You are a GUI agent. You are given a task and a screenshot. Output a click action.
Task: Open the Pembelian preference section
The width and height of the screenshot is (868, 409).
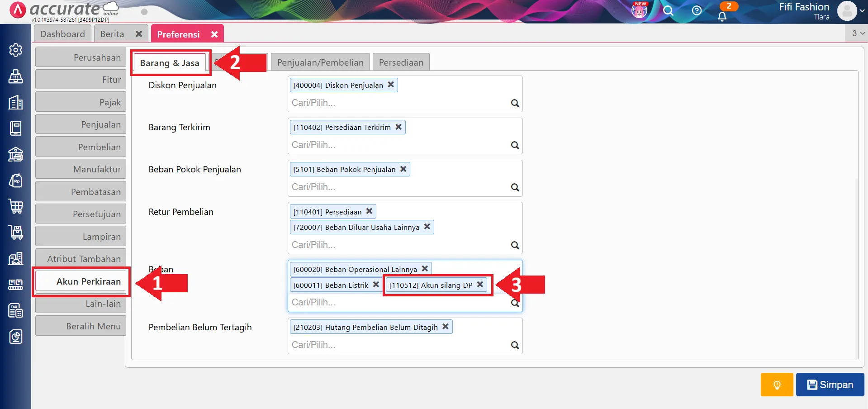(x=81, y=147)
